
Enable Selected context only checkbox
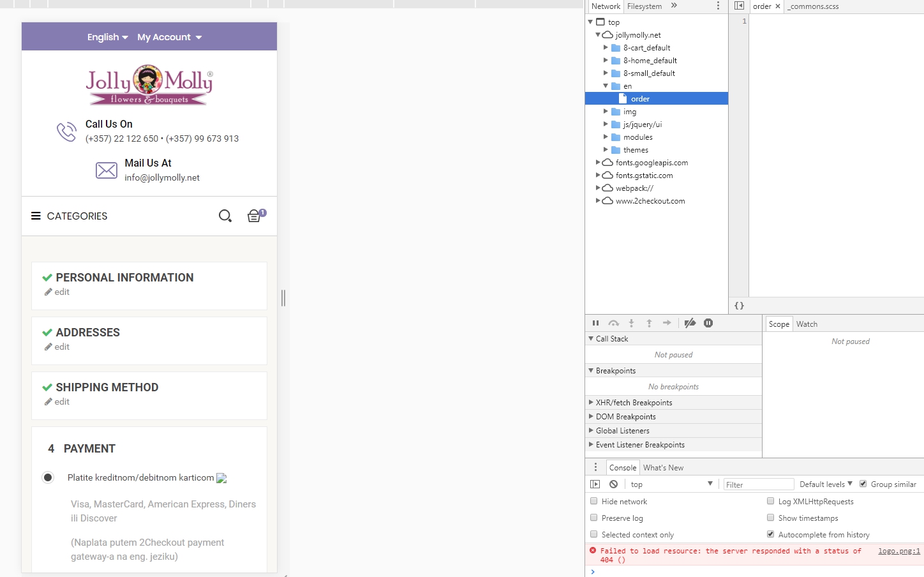[593, 534]
